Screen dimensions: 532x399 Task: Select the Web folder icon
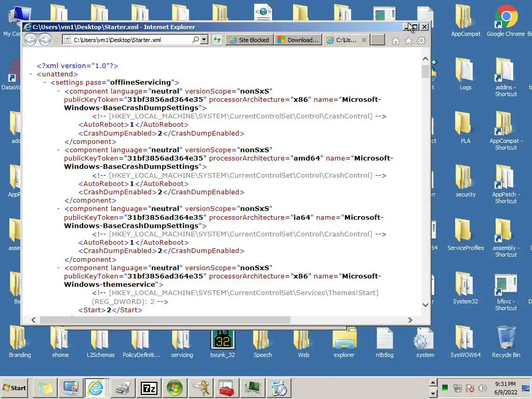pos(303,342)
